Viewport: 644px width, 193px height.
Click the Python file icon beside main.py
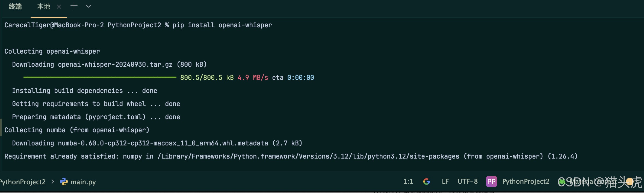coord(64,181)
